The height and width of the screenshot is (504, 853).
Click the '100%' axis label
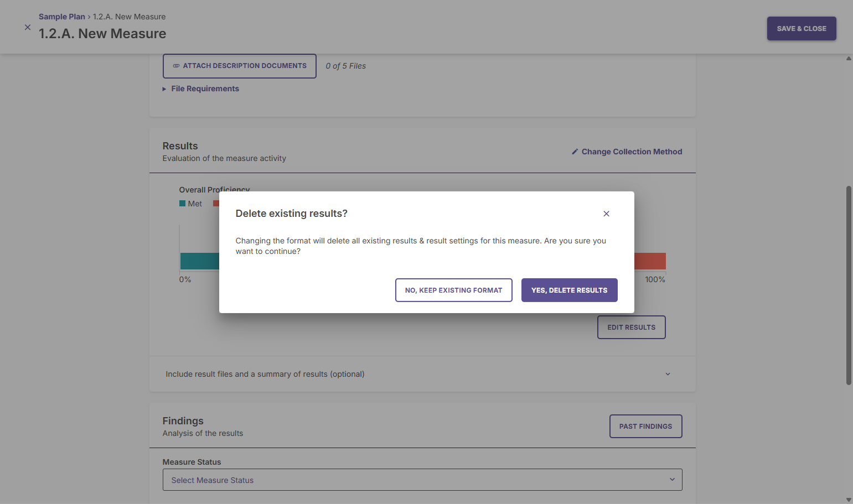tap(655, 279)
